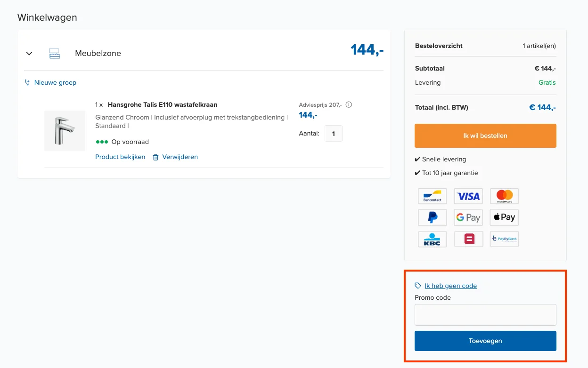Select the Bancontact payment icon
This screenshot has height=368, width=588.
pos(432,196)
